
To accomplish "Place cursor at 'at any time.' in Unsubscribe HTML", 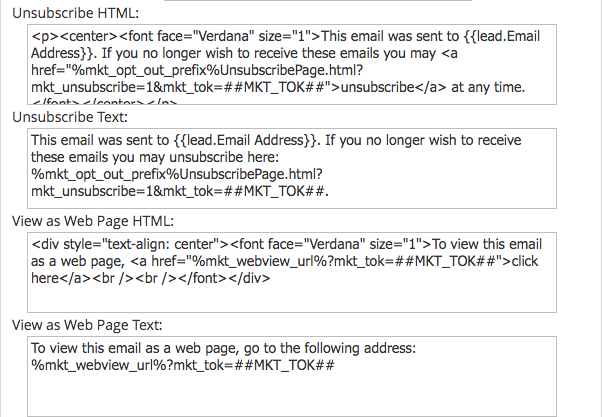I will (488, 88).
